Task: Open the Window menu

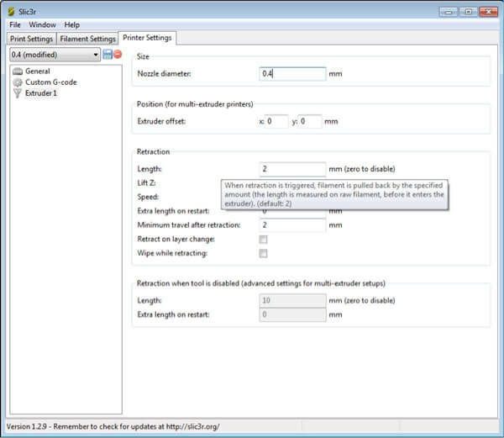Action: pos(42,25)
